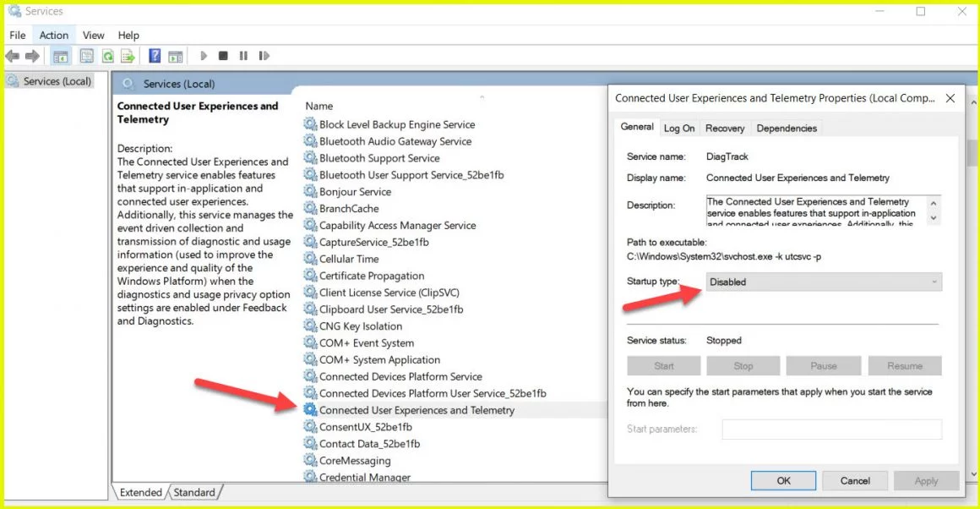Click the gear icon beside Contact Data_52be1fb

310,443
